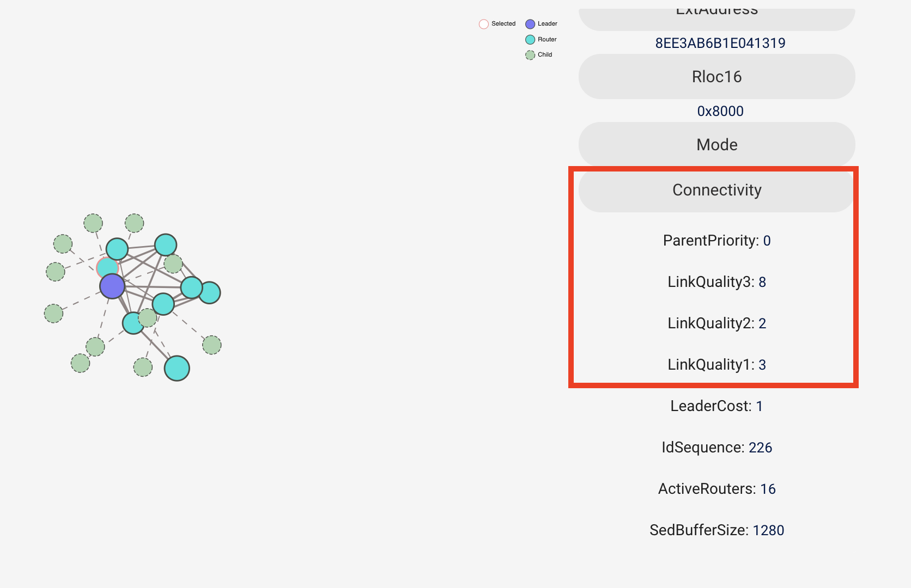Click the purple Leader node in the graph
This screenshot has height=588, width=911.
coord(112,286)
